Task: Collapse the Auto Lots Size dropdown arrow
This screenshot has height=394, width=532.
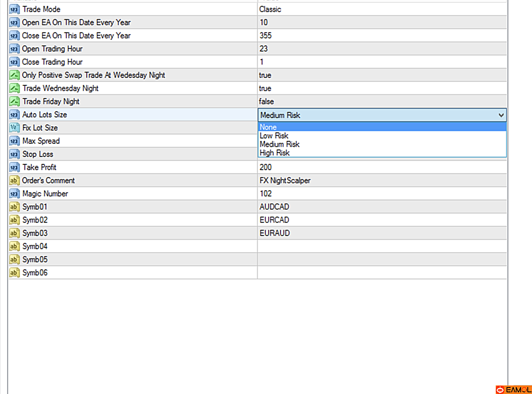Action: (501, 115)
